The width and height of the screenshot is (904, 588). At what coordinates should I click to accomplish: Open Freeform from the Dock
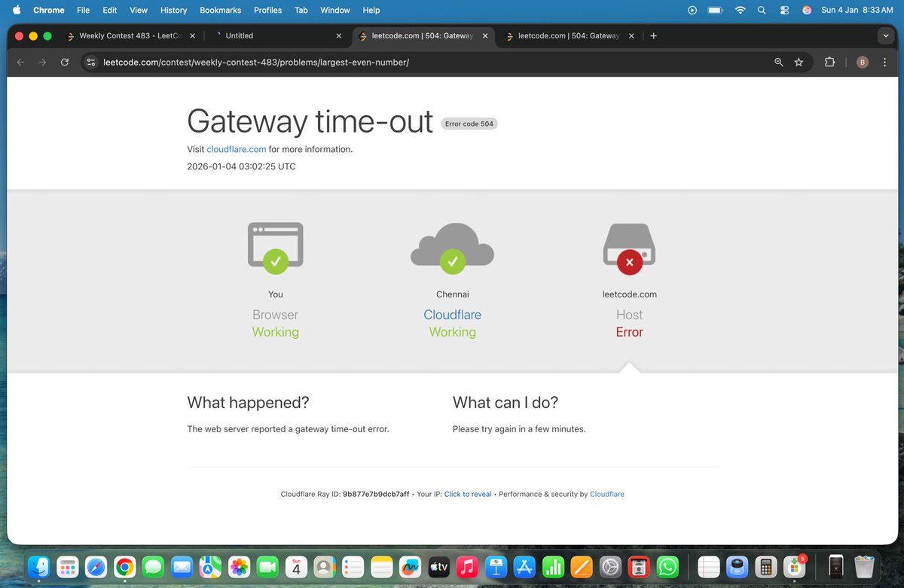tap(410, 566)
